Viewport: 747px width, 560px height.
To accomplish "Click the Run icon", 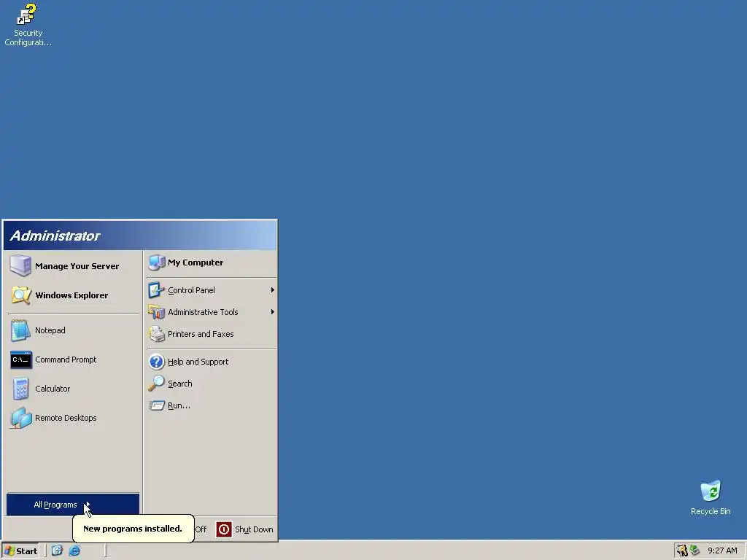I will coord(156,405).
